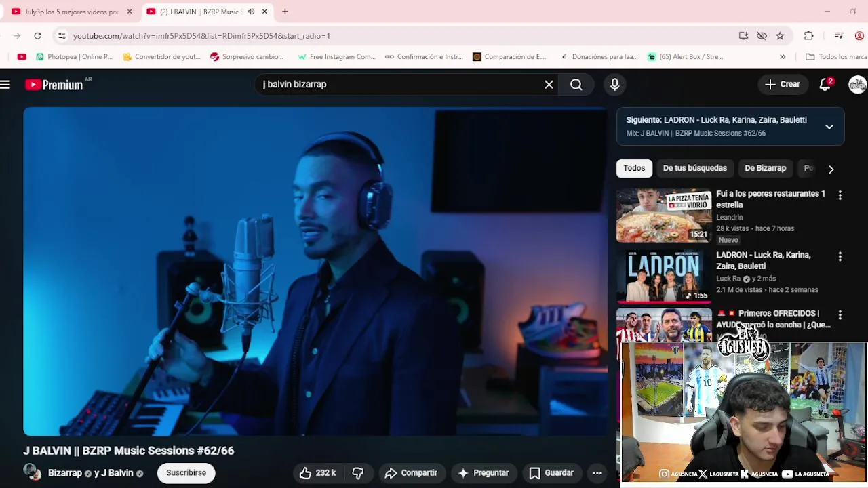Install the app from the address bar icon
Screen dimensions: 868x488
(743, 36)
